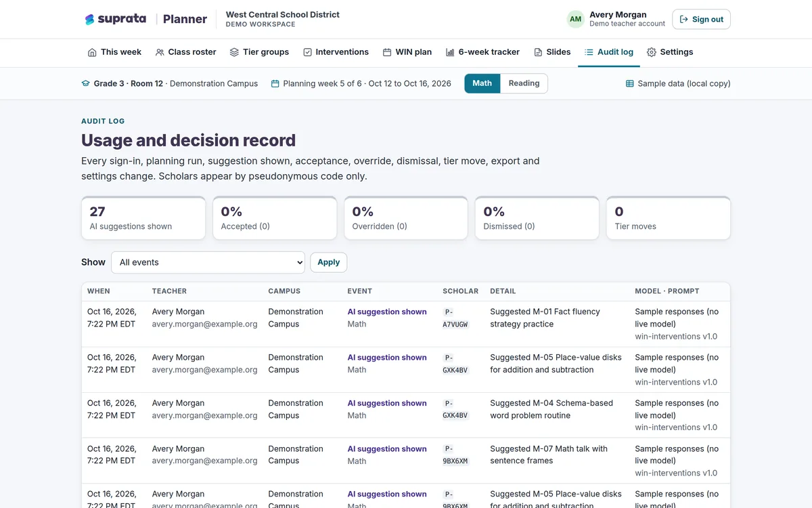Click the people icon beside Class roster

pyautogui.click(x=160, y=52)
